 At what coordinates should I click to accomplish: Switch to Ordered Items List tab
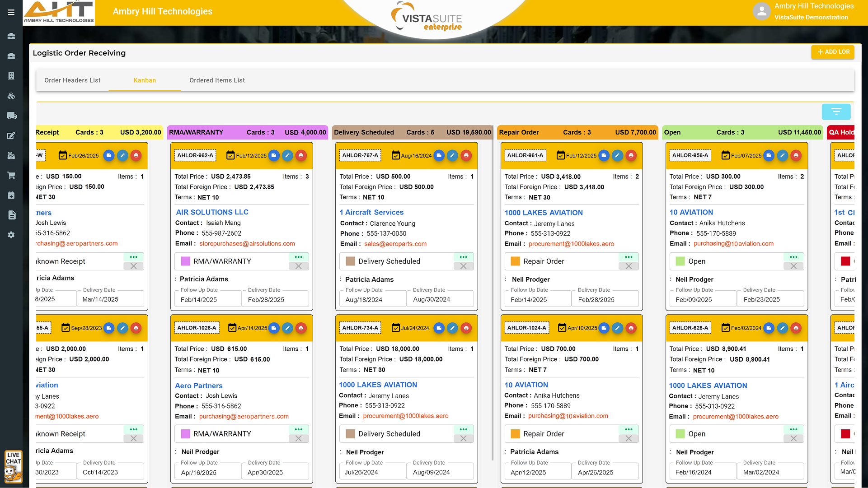click(x=217, y=80)
